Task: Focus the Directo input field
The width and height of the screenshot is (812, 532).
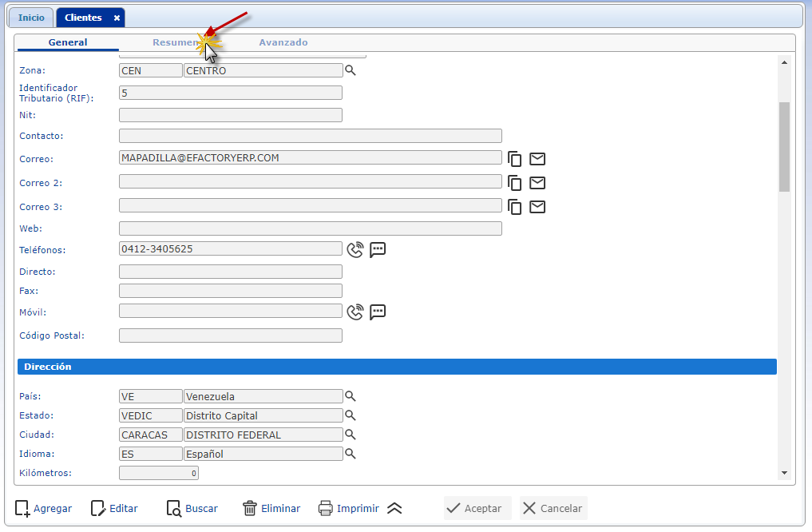Action: coord(231,272)
